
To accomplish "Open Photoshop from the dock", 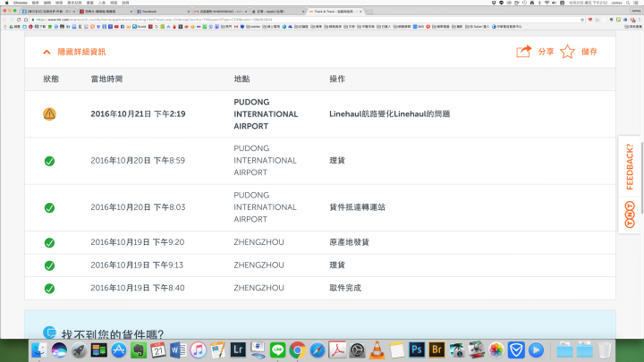I will [x=417, y=350].
